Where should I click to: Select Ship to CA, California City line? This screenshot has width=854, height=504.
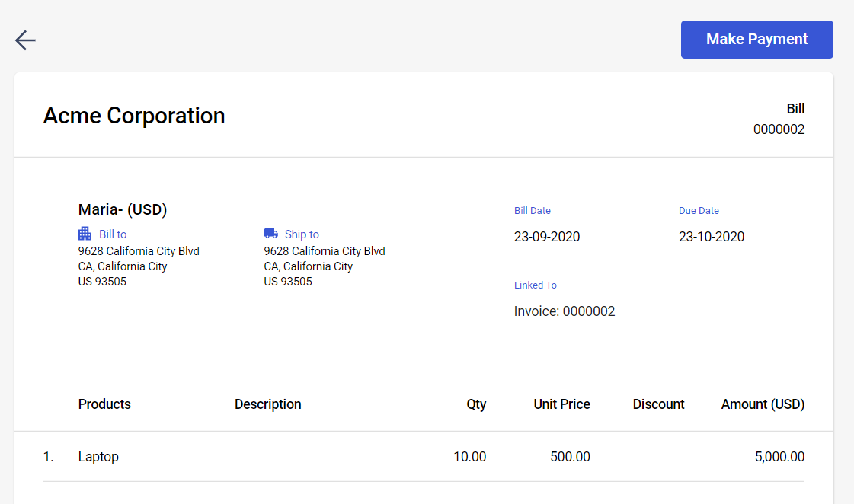point(309,266)
